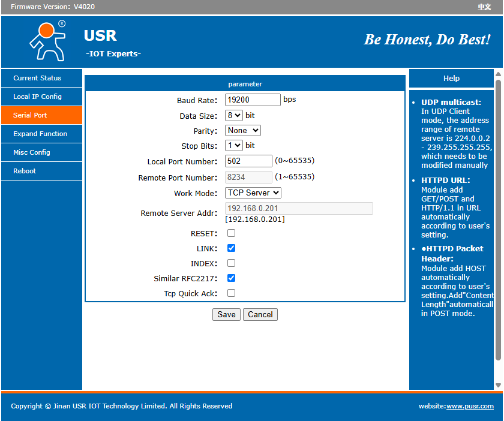Open the Data Size dropdown
504x421 pixels.
pyautogui.click(x=233, y=115)
